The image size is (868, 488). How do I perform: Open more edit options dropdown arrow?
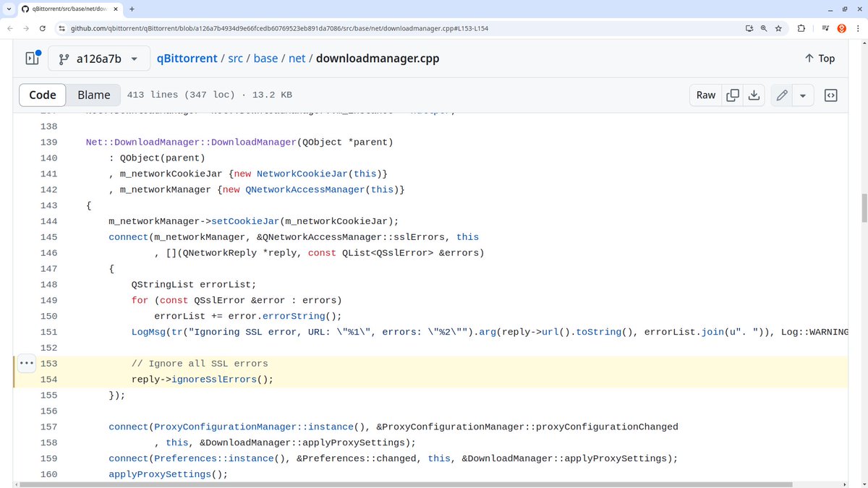(x=803, y=95)
